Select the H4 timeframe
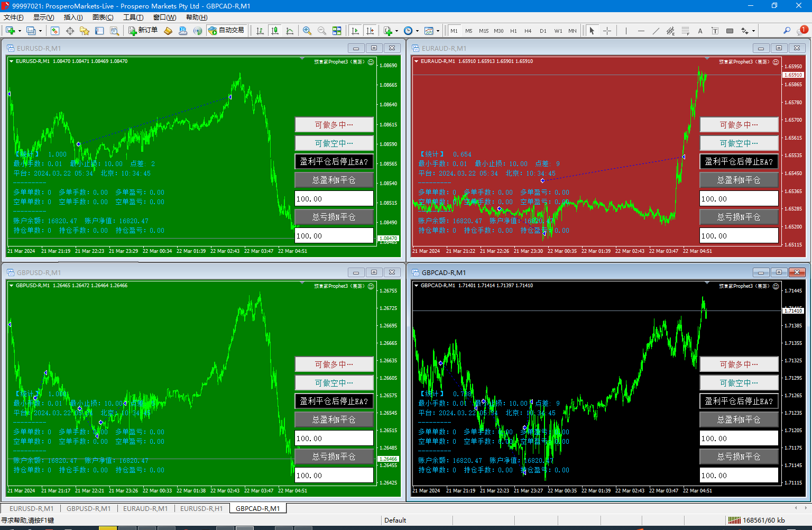This screenshot has height=530, width=812. (x=528, y=31)
